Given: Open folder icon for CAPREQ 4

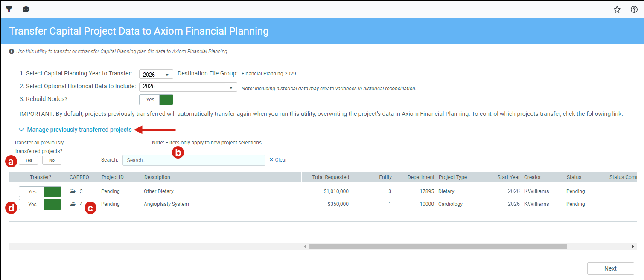Looking at the screenshot, I should click(73, 204).
